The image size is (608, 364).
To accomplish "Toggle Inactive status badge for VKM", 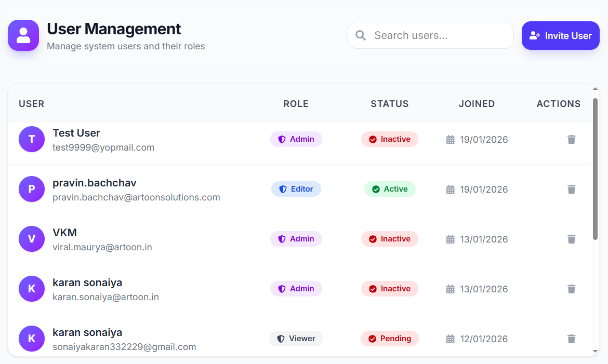I will coord(390,239).
